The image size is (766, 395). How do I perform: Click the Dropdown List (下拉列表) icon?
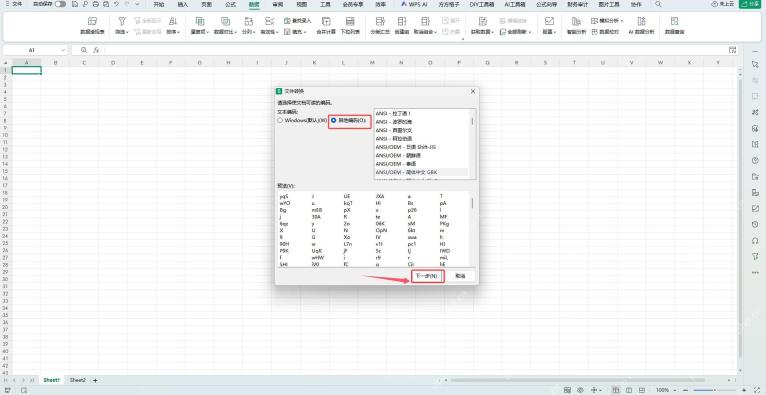350,21
